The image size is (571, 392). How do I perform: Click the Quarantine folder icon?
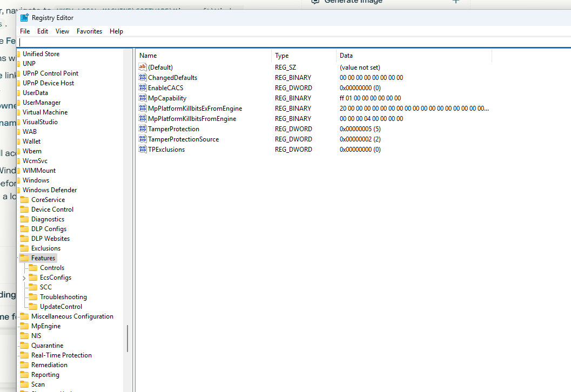(24, 346)
